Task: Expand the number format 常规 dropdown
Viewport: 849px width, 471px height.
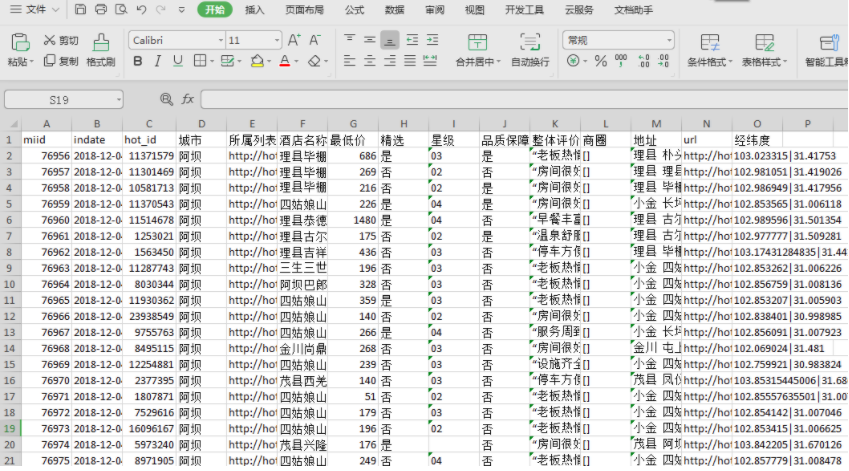Action: tap(671, 41)
